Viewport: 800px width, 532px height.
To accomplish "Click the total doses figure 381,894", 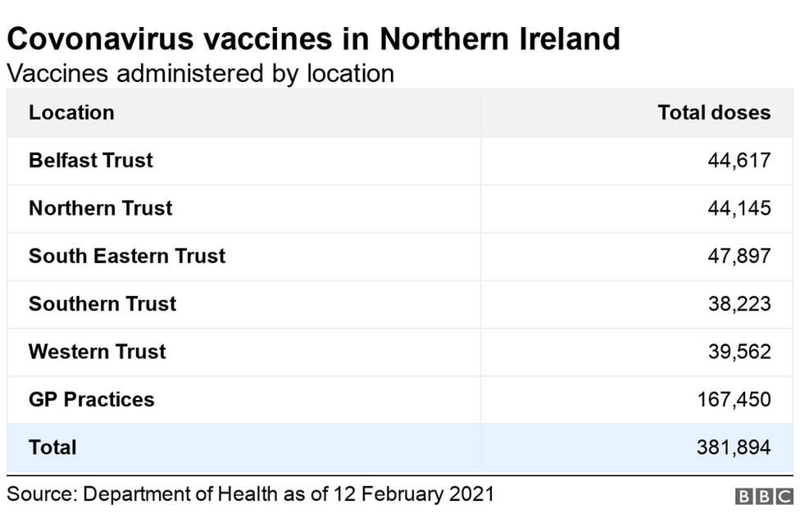I will [733, 448].
